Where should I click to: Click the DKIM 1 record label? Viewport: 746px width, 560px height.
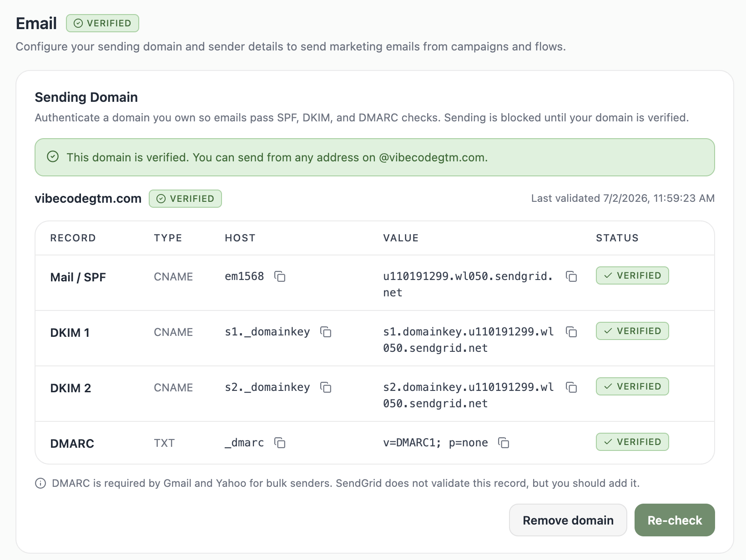click(70, 333)
